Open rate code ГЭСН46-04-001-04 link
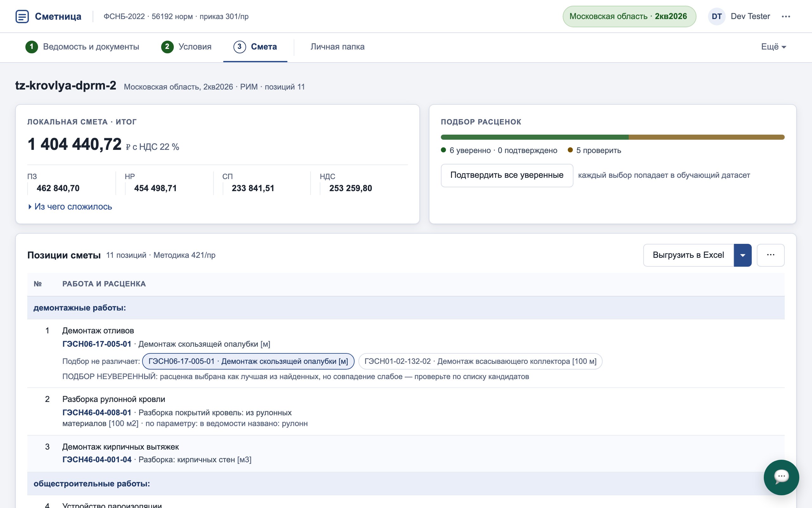This screenshot has height=508, width=812. [97, 460]
